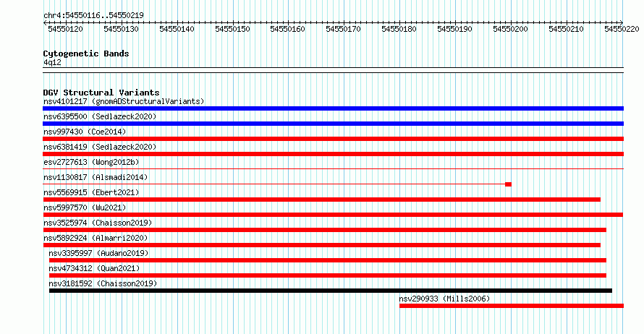The height and width of the screenshot is (334, 644).
Task: Click the nsv4101217 gnomADStructuralVariants label
Action: [x=124, y=101]
